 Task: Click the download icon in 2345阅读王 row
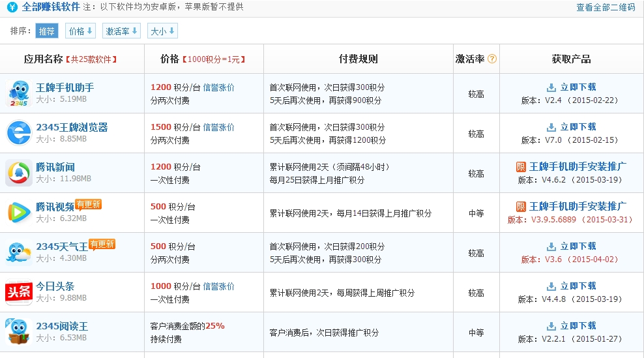(x=551, y=326)
